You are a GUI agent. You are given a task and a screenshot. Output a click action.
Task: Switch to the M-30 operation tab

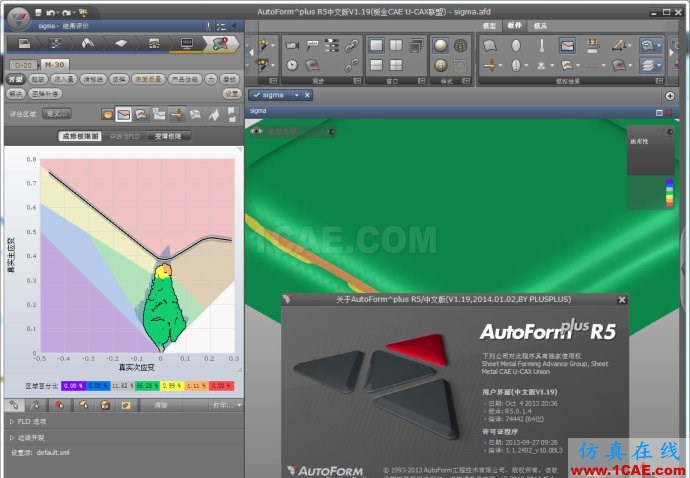55,65
